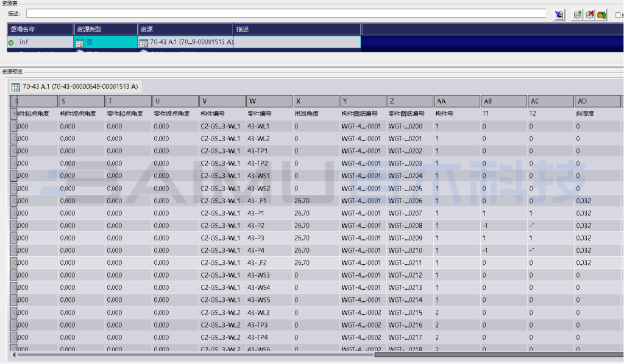Select the WGT-...0206 drawing number cell
Image resolution: width=624 pixels, height=364 pixels.
click(x=409, y=201)
